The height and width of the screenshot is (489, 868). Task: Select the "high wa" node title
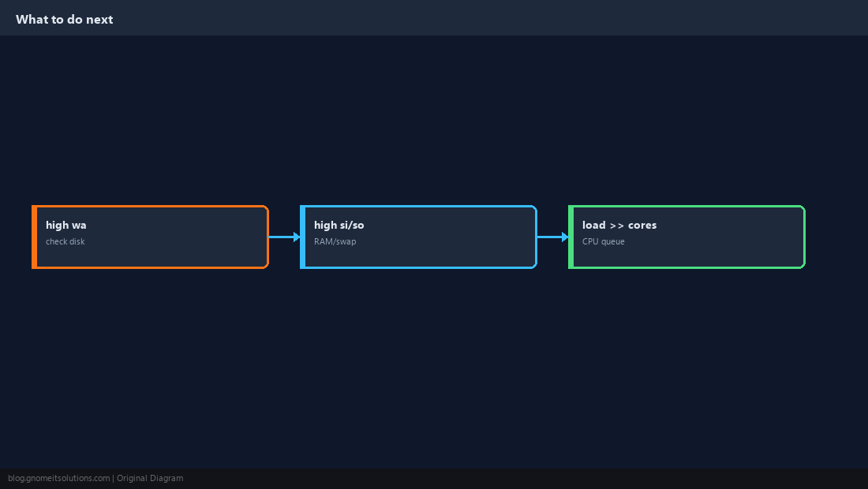(65, 225)
